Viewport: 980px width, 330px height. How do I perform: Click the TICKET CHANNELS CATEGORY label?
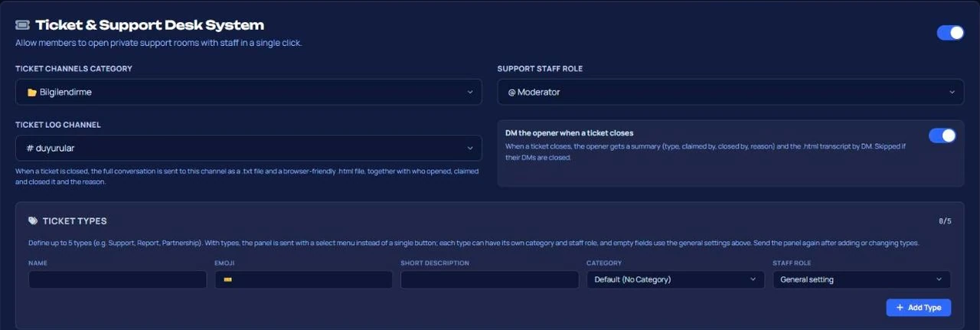pos(73,69)
